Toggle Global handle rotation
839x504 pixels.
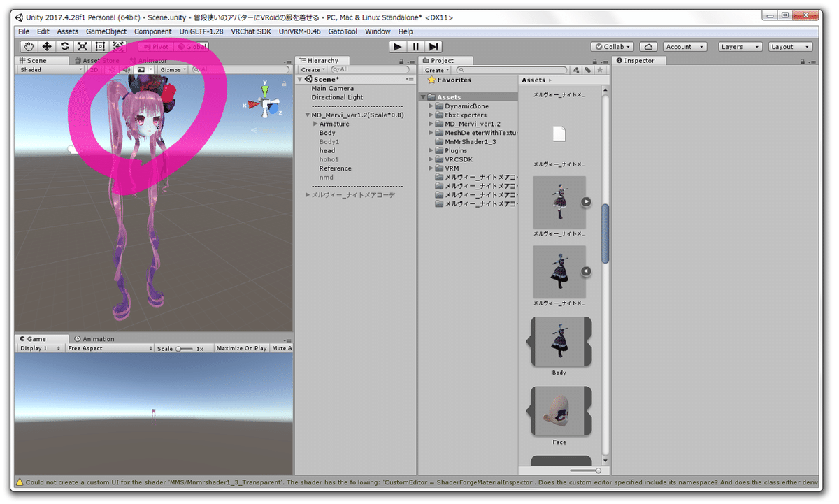191,46
